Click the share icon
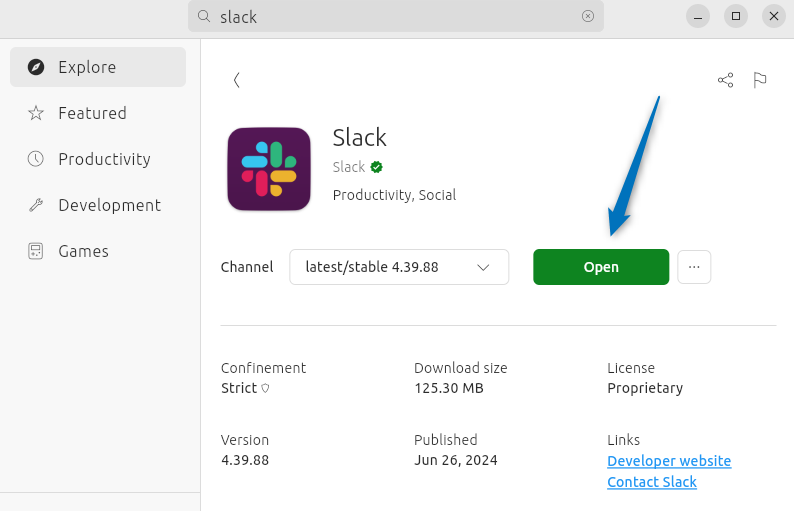 tap(726, 80)
